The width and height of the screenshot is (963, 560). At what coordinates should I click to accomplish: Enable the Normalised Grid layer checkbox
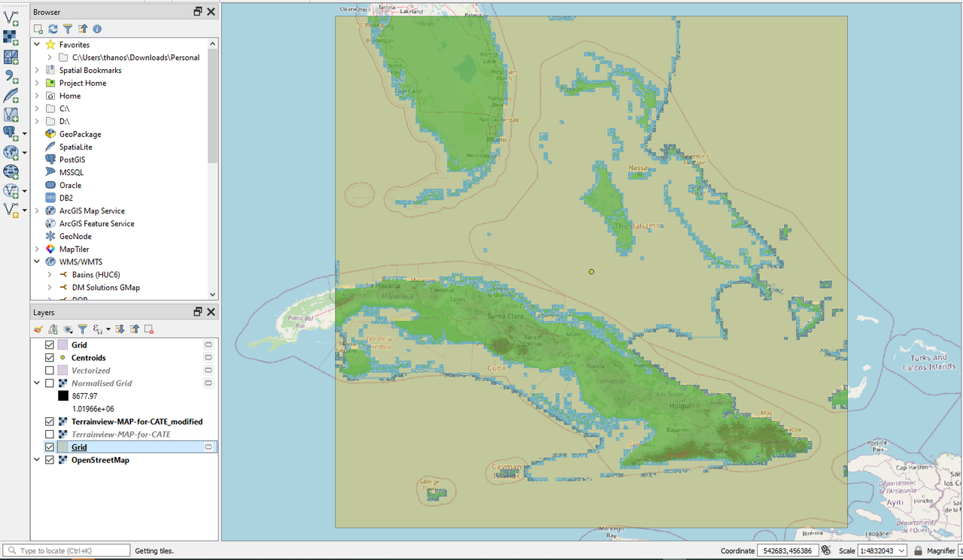pos(50,383)
